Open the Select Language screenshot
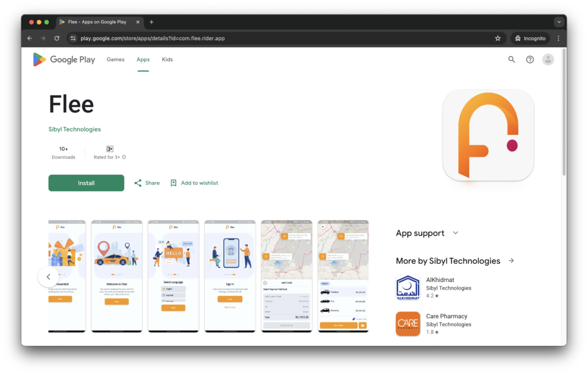The height and width of the screenshot is (374, 588). pos(173,276)
